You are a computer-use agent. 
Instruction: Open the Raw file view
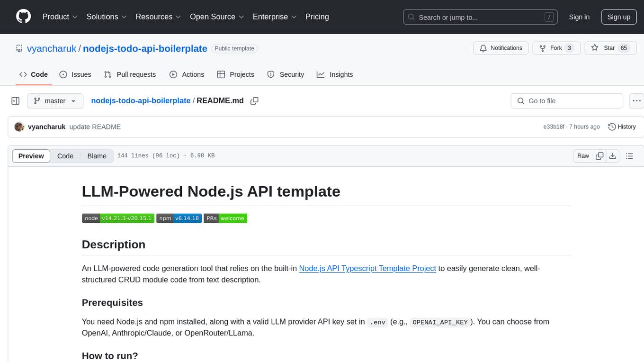(583, 156)
